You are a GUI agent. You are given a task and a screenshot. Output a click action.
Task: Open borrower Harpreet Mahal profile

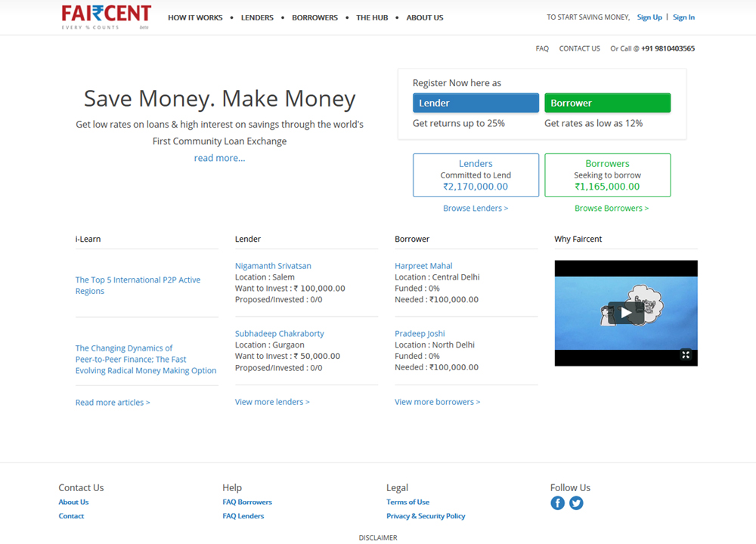(423, 266)
